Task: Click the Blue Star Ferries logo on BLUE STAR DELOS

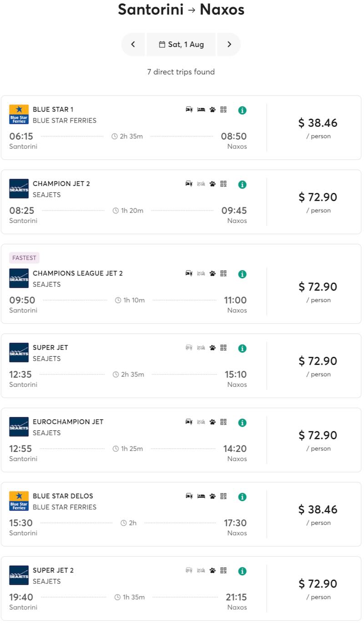Action: (x=19, y=501)
